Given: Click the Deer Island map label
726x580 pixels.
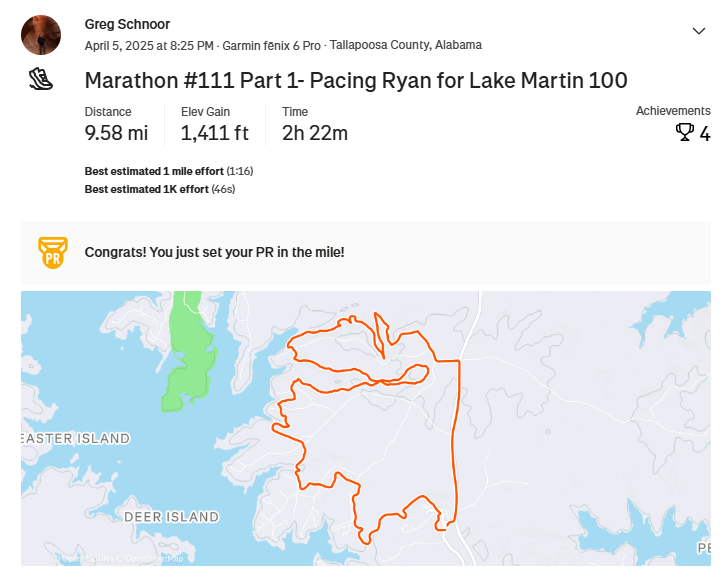Looking at the screenshot, I should (171, 517).
